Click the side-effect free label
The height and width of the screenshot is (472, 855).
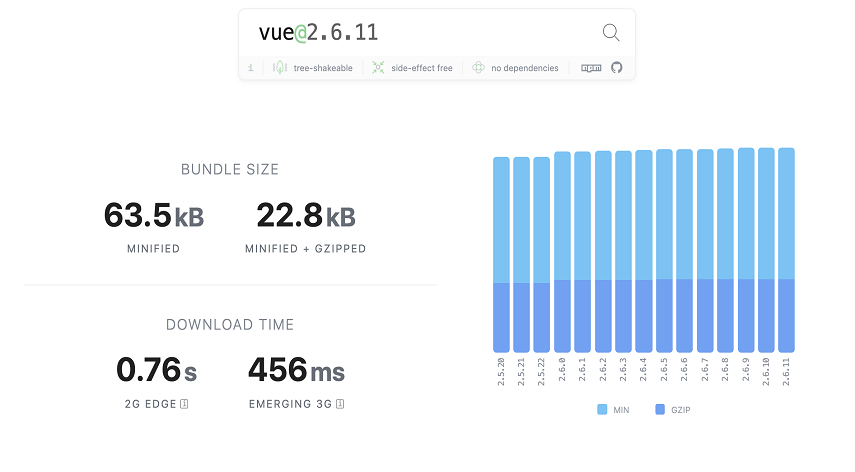[x=422, y=68]
